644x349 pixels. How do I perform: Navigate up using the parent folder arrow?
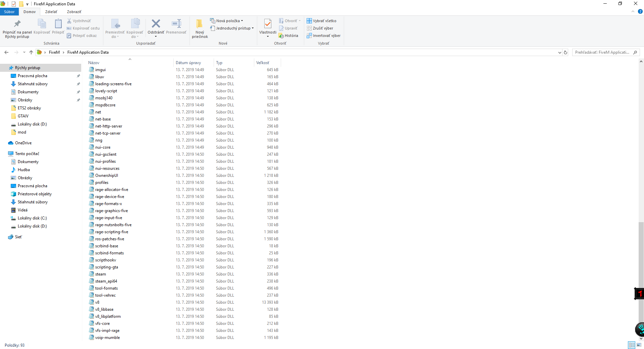coord(31,52)
